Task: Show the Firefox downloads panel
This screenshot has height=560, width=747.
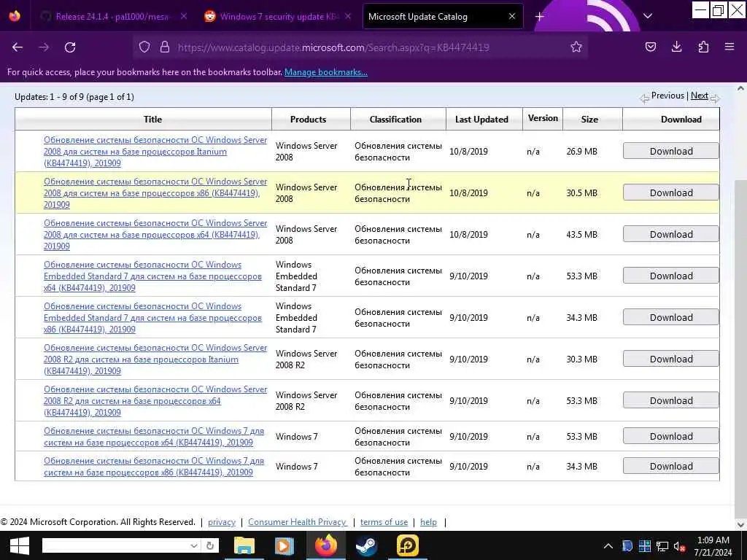Action: (x=676, y=47)
